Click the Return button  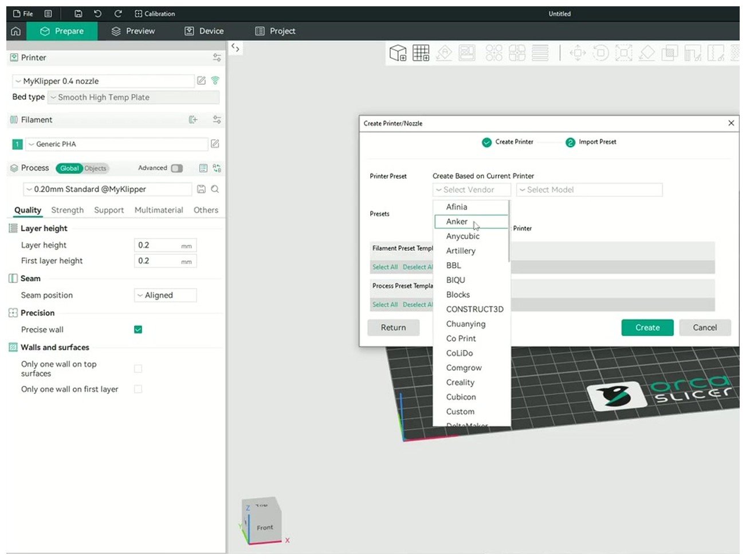pyautogui.click(x=393, y=328)
